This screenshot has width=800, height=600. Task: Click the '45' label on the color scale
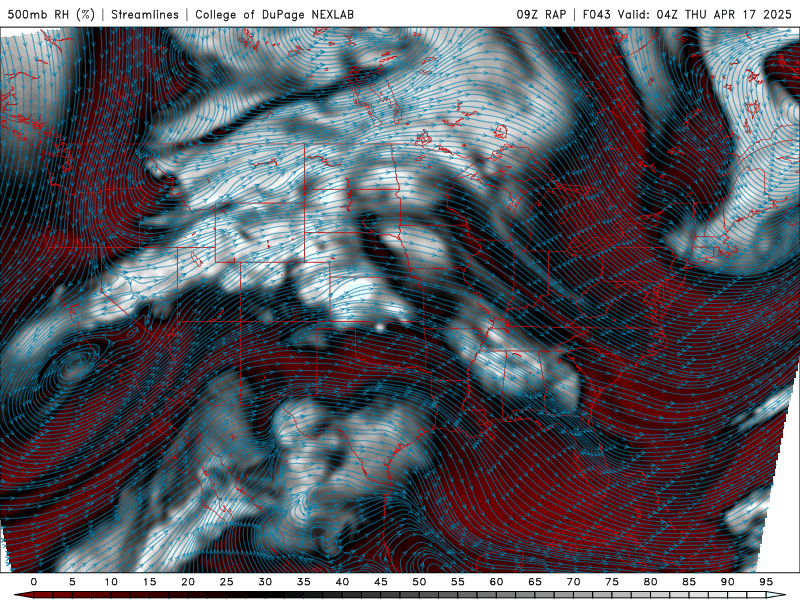381,582
